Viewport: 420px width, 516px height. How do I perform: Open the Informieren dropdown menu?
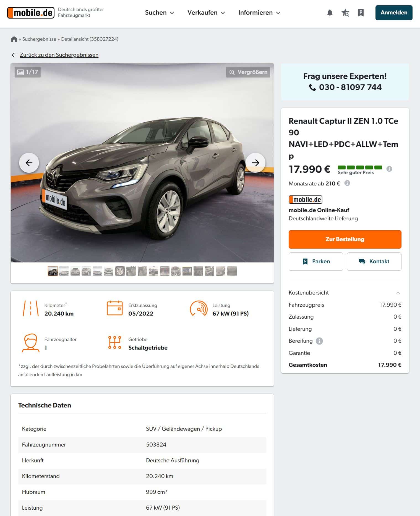coord(259,13)
